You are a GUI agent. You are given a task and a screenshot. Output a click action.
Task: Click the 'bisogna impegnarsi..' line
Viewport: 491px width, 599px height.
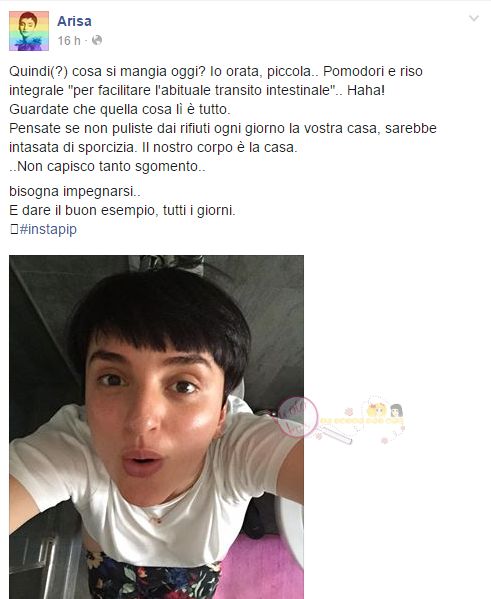[x=75, y=191]
